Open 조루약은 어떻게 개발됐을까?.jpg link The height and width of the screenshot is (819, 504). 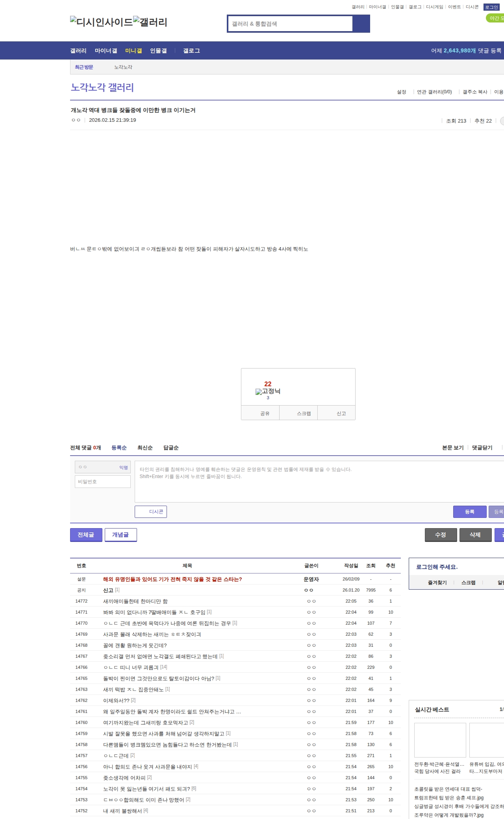click(449, 815)
